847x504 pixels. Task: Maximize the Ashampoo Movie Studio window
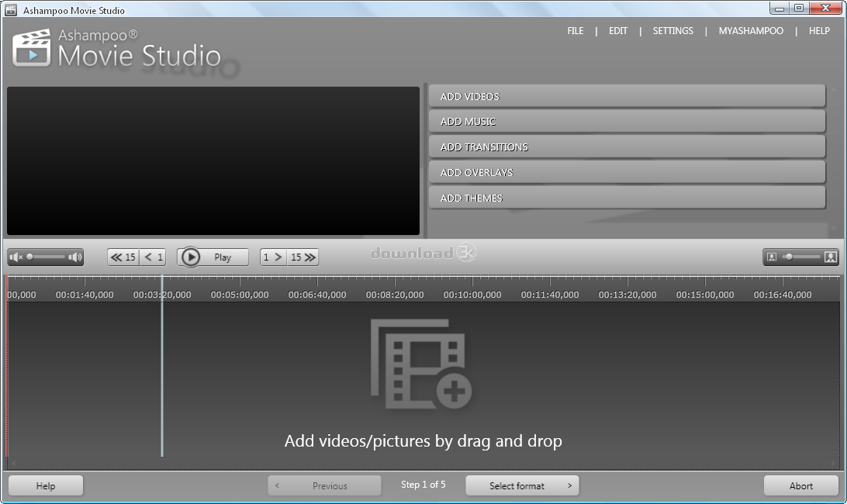click(799, 8)
